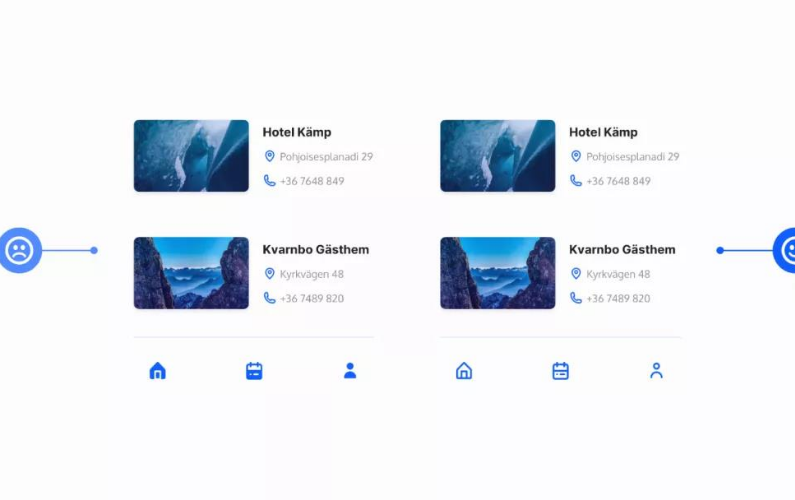Click Kyrkvägen 48 address in right mockup
The height and width of the screenshot is (500, 795).
pos(618,274)
